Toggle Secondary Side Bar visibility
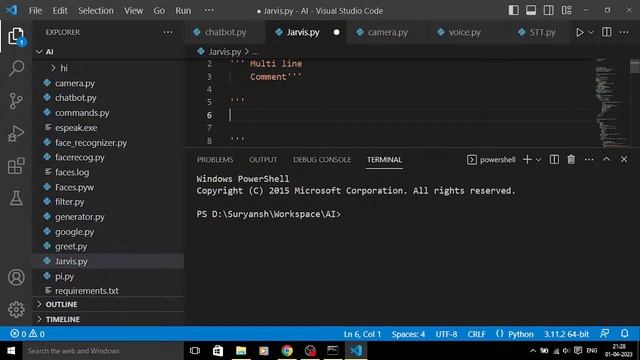Screen dimensions: 640x360 [549, 10]
